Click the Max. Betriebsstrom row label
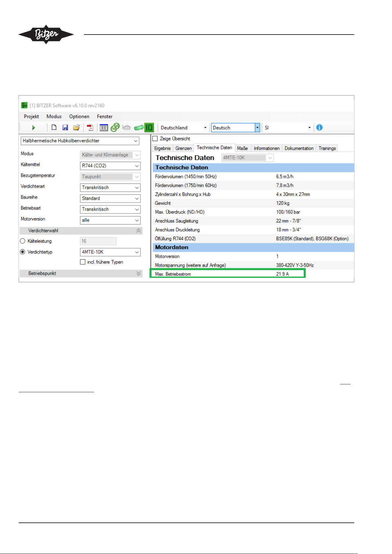This screenshot has width=392, height=554. [173, 274]
